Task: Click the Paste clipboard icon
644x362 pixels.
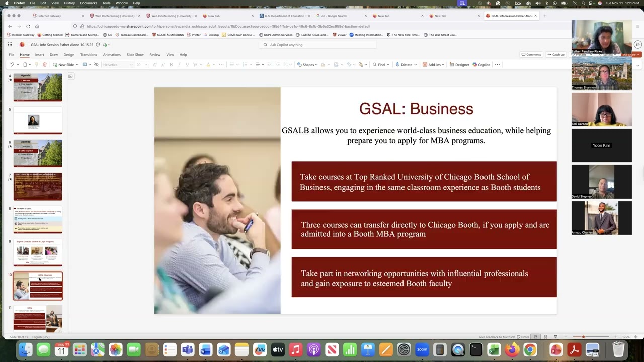Action: pyautogui.click(x=25, y=65)
